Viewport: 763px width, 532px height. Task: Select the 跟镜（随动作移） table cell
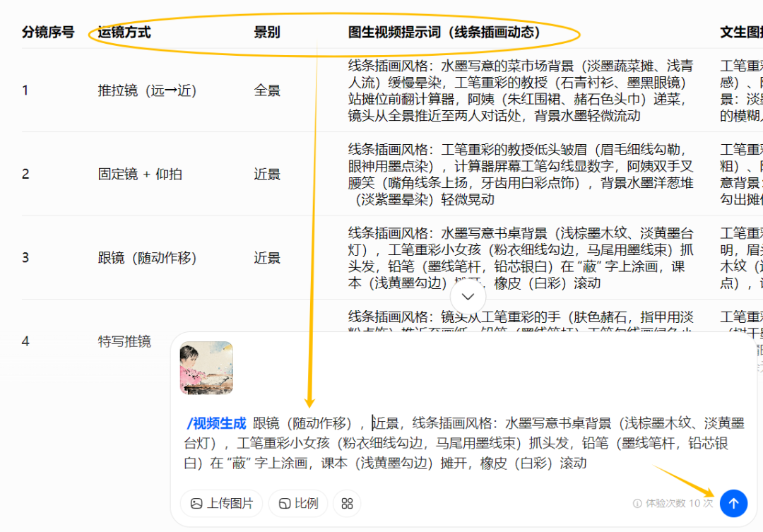[147, 258]
